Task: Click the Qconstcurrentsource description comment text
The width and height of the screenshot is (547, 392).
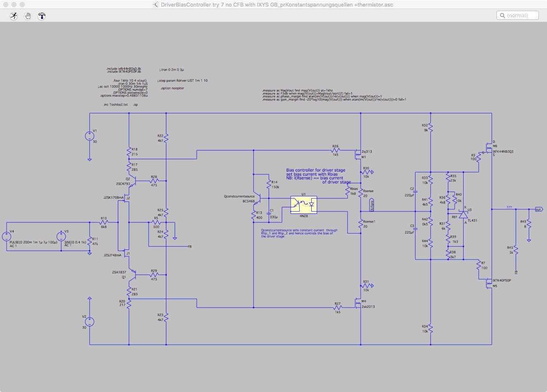Action: click(299, 233)
